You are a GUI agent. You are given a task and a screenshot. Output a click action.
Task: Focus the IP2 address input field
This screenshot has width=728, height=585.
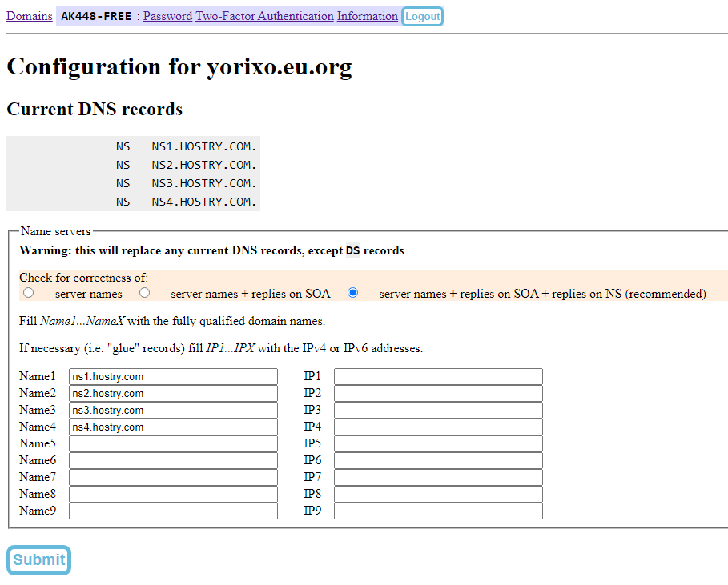(438, 394)
